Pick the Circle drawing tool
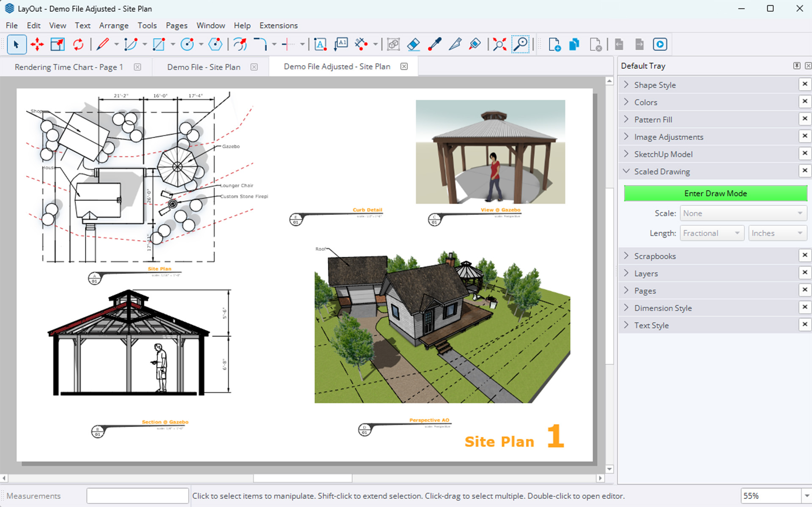The height and width of the screenshot is (507, 812). tap(187, 44)
